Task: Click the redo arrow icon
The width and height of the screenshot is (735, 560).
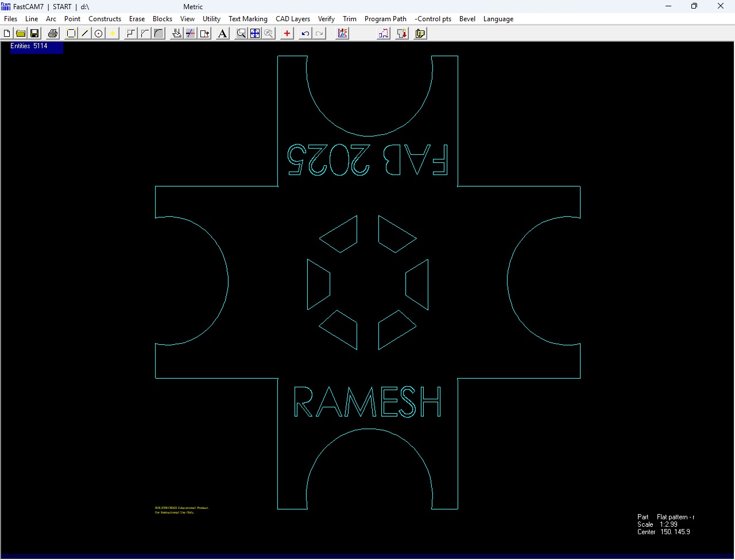Action: tap(319, 33)
